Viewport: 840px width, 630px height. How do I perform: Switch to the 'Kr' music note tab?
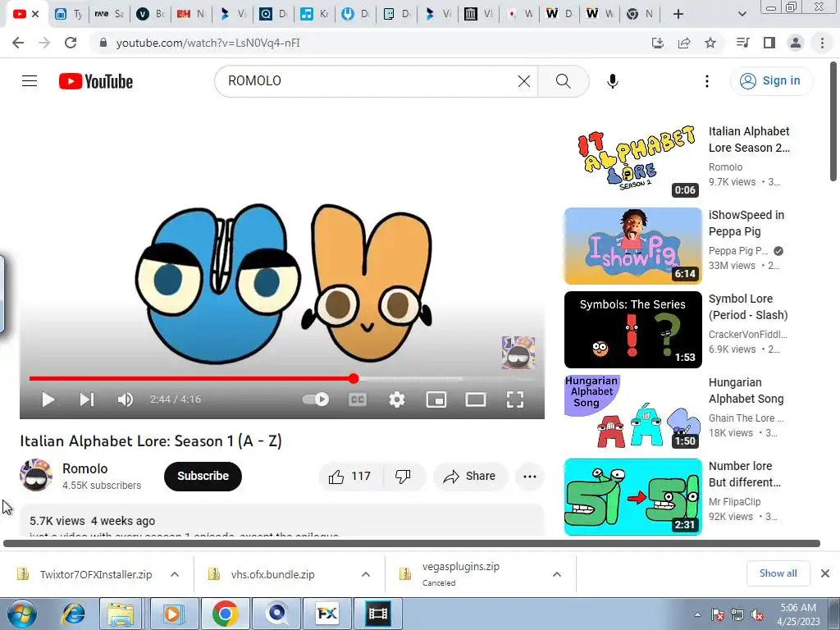point(314,14)
